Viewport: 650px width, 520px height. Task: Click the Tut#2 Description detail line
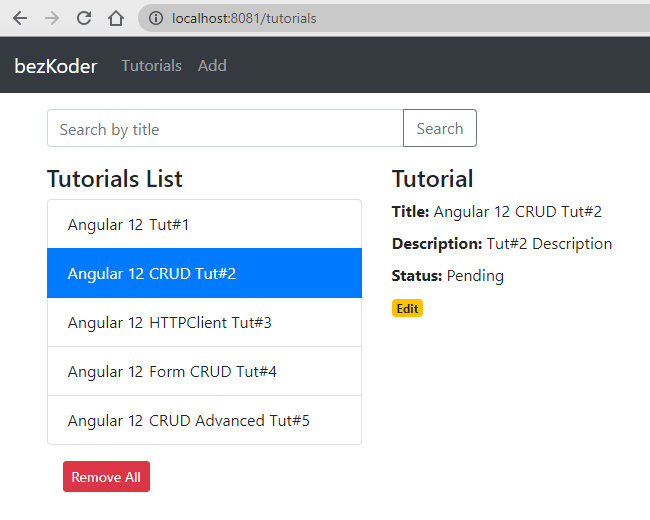tap(502, 244)
